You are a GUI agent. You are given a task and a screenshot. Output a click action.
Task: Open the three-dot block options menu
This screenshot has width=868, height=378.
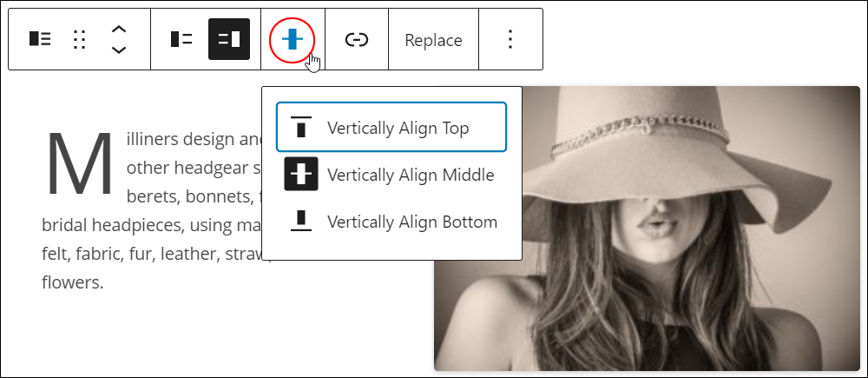510,39
